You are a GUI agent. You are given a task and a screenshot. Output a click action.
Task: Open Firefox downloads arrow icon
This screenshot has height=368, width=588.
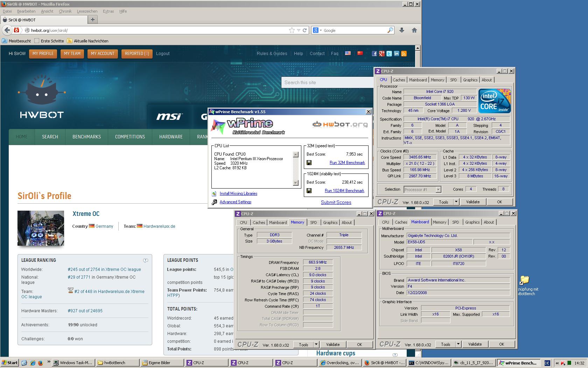coord(402,30)
